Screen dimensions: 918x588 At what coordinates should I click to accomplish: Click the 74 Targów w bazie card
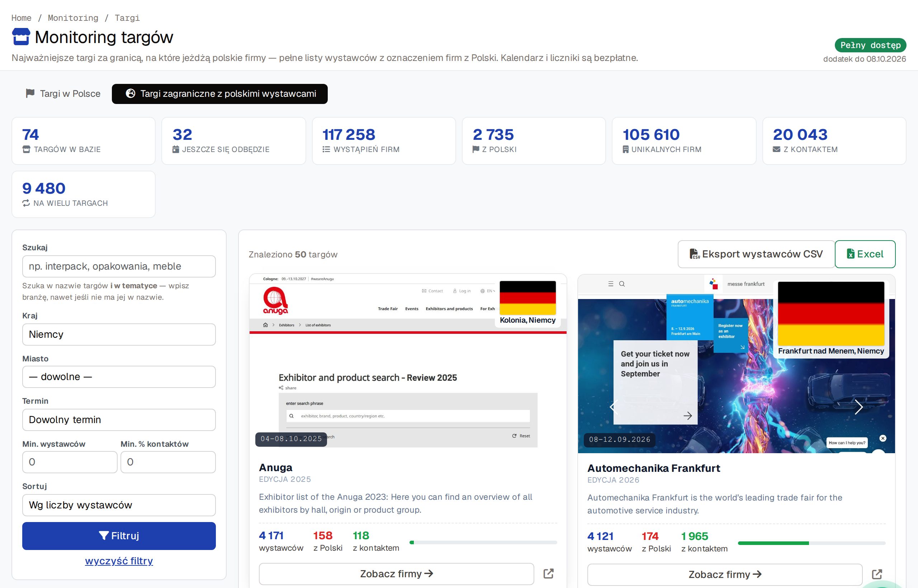coord(84,141)
